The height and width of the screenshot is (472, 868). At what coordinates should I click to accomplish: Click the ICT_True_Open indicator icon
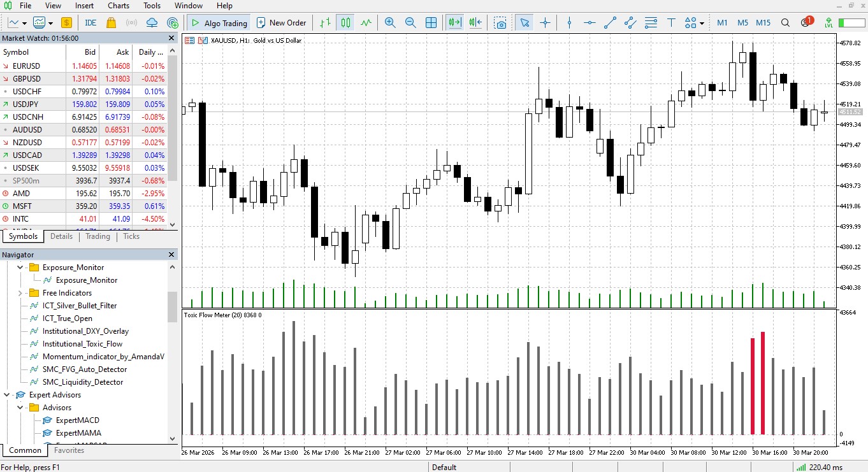34,318
